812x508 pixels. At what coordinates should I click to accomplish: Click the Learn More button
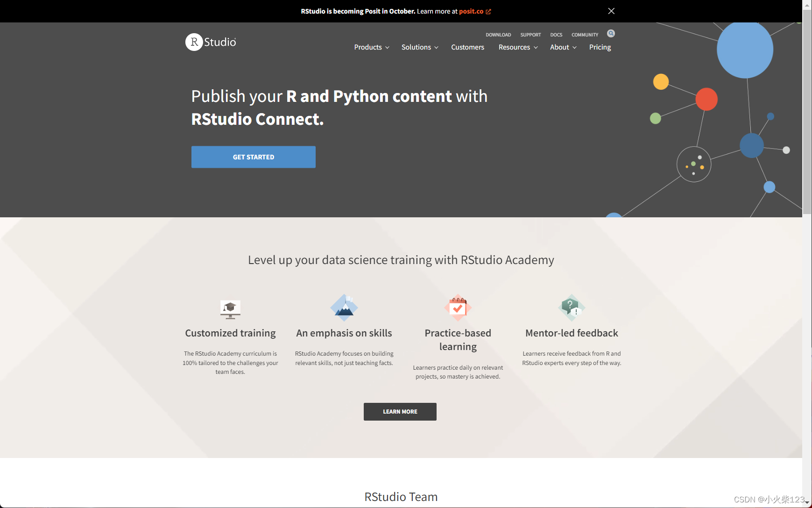point(400,412)
